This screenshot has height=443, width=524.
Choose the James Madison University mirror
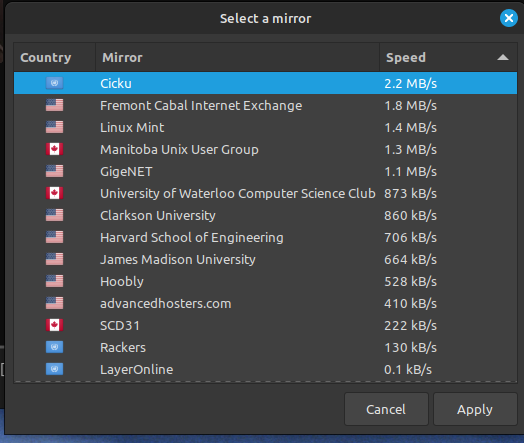point(265,259)
